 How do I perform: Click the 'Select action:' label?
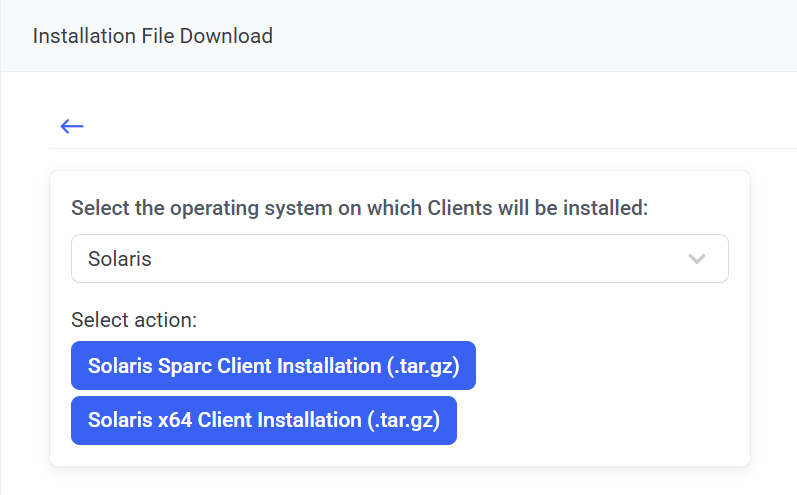[x=134, y=320]
